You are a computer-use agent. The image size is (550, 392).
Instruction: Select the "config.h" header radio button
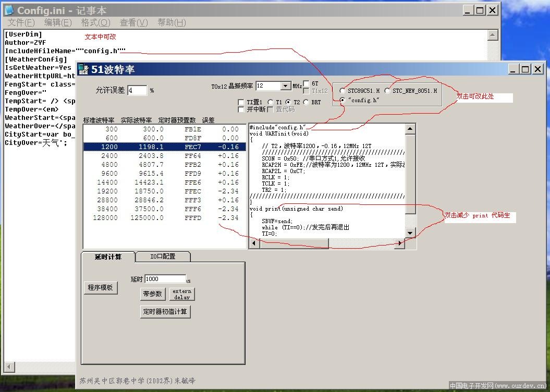tap(343, 100)
